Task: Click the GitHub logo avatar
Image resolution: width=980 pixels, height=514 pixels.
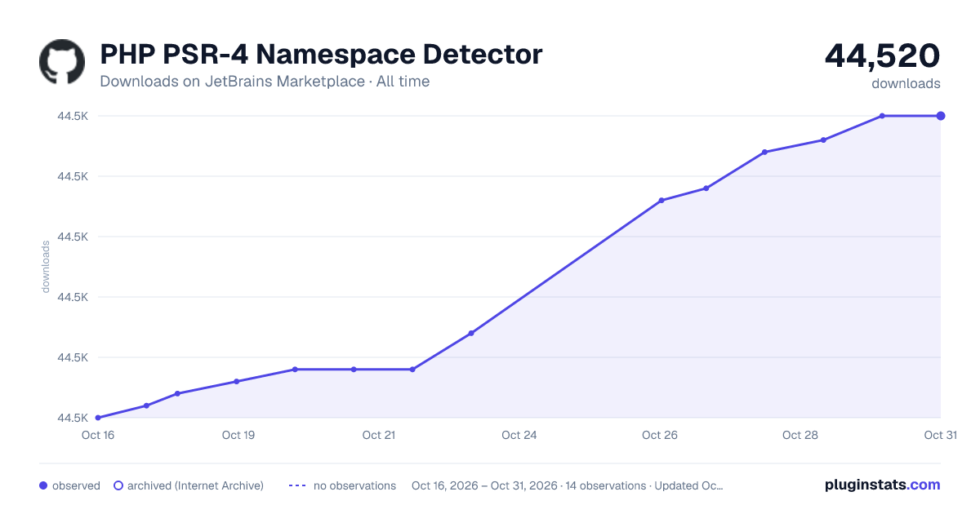Action: pyautogui.click(x=62, y=61)
